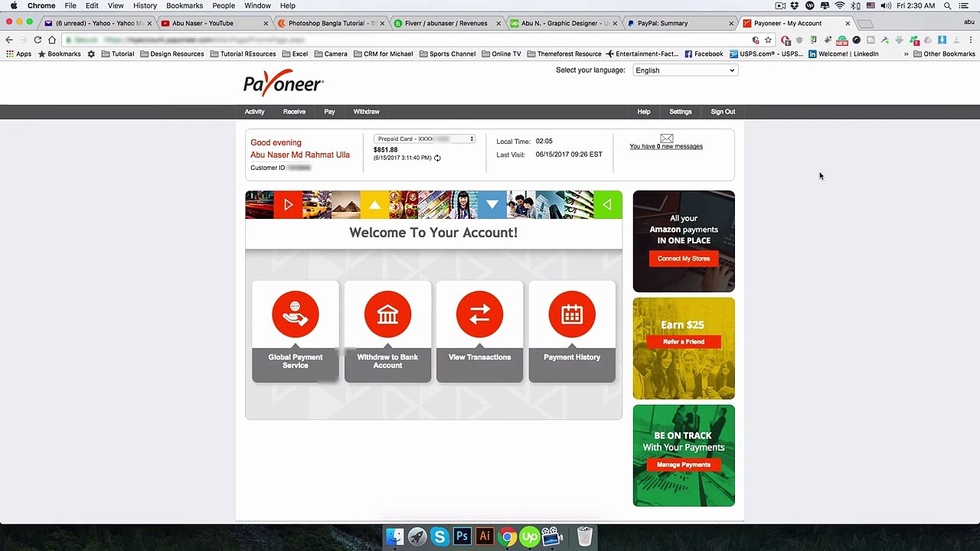The image size is (980, 551).
Task: Open Trash in the Dock
Action: tap(584, 536)
